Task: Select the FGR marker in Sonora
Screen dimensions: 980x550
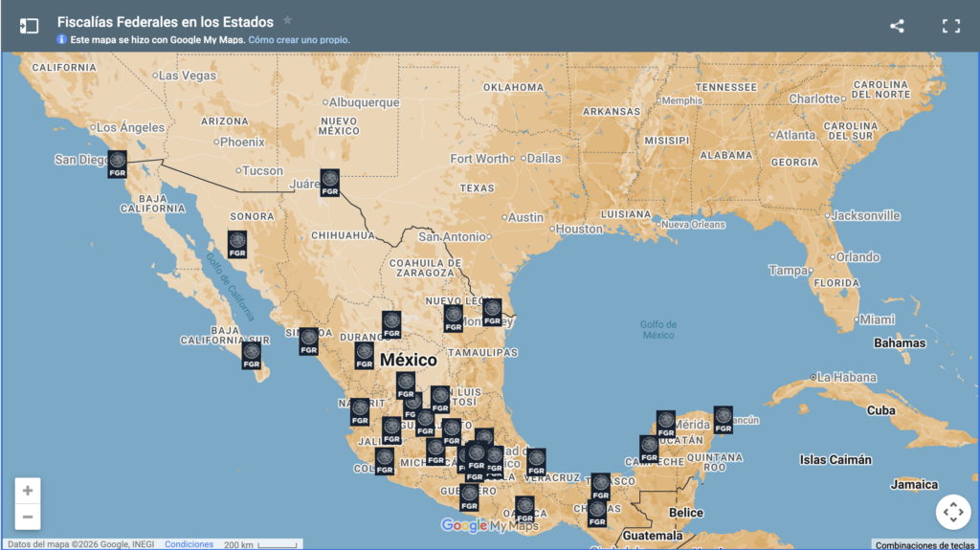Action: click(237, 244)
